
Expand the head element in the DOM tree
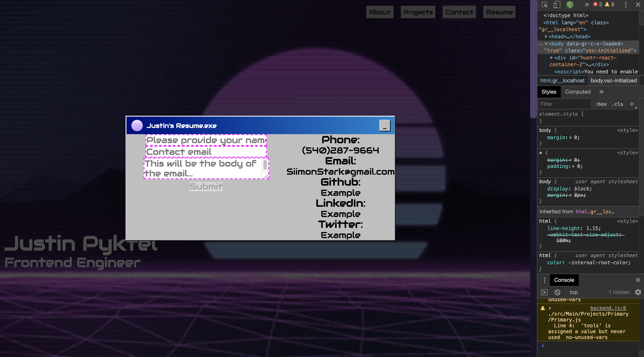(x=547, y=36)
